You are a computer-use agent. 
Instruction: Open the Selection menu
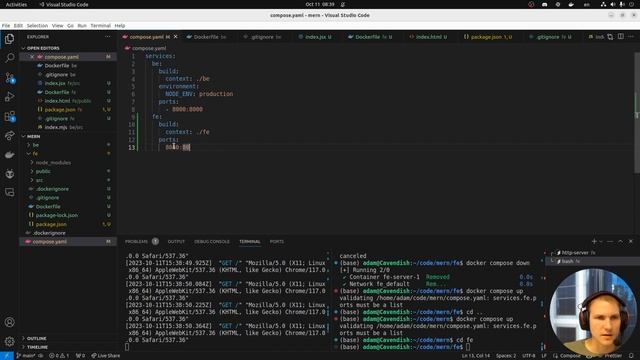[x=37, y=25]
